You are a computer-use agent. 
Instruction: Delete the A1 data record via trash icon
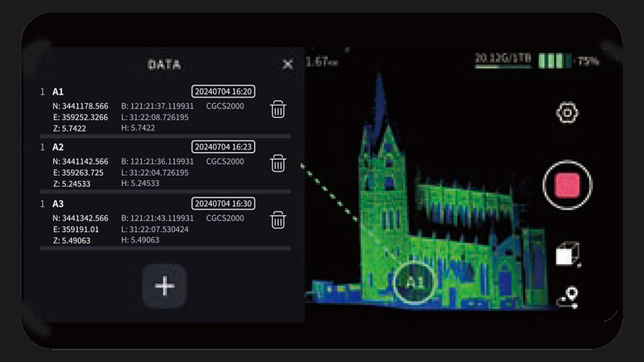pyautogui.click(x=278, y=110)
